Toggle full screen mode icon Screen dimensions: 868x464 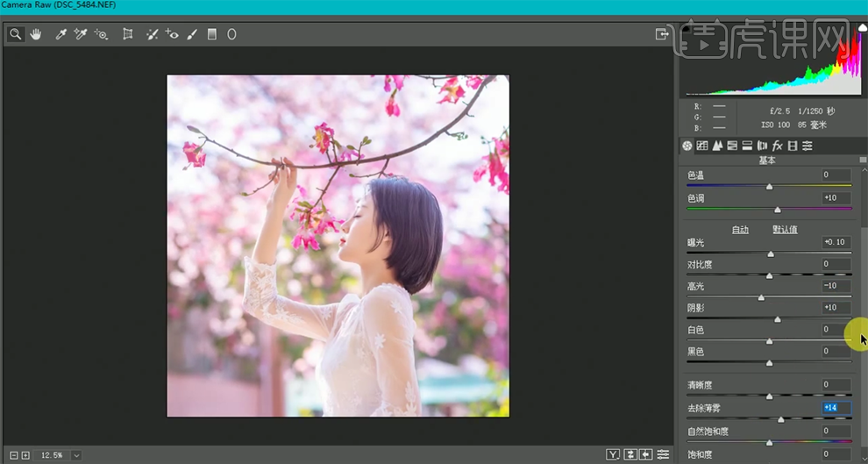tap(662, 34)
